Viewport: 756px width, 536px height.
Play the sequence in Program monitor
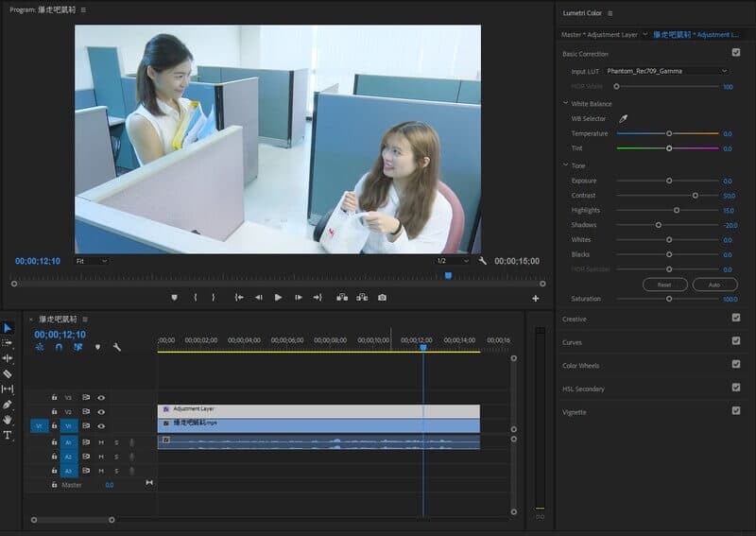point(278,297)
